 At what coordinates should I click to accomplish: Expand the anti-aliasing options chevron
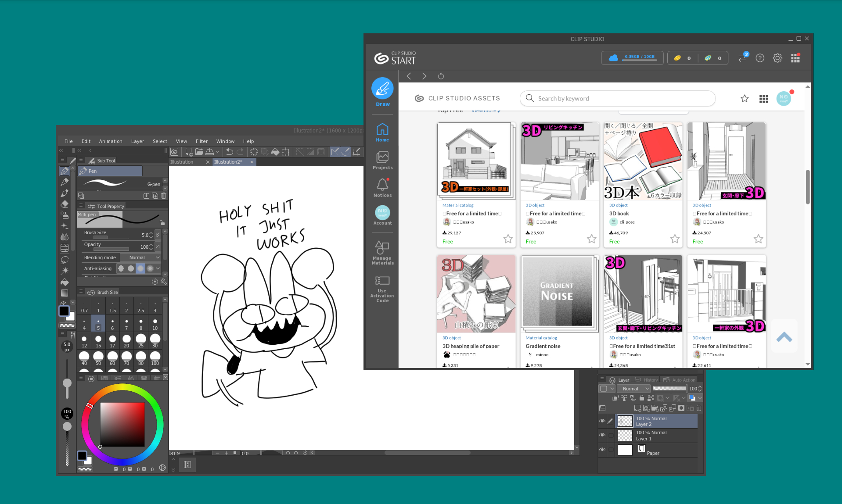158,268
